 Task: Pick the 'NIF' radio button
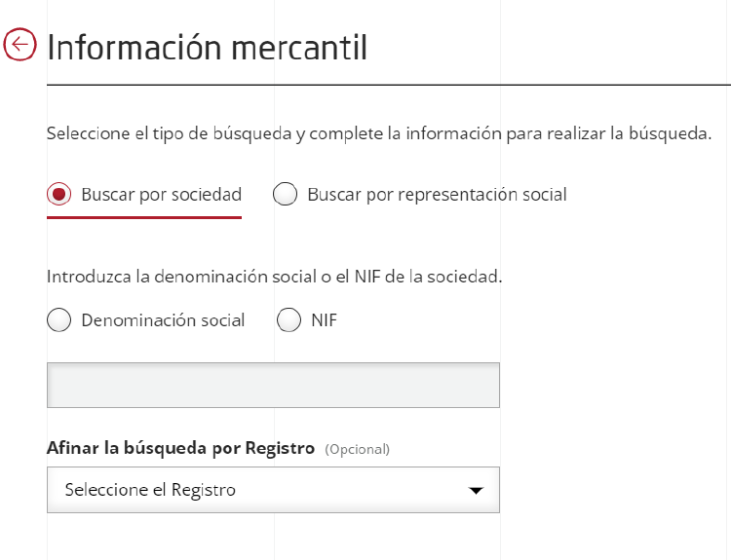click(289, 320)
